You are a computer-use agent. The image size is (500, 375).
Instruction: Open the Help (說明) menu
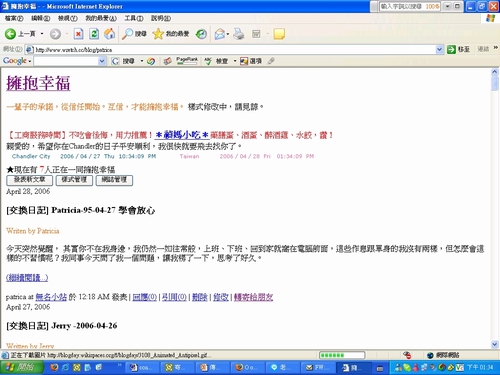(x=161, y=18)
